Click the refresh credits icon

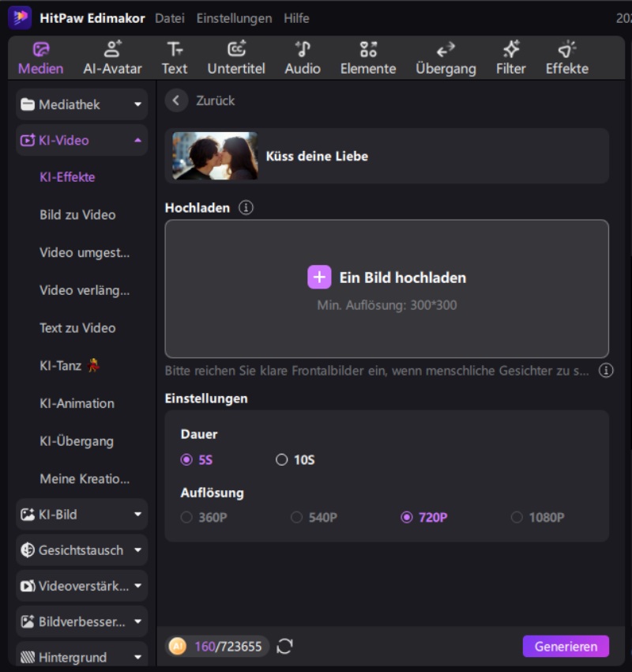(x=285, y=647)
